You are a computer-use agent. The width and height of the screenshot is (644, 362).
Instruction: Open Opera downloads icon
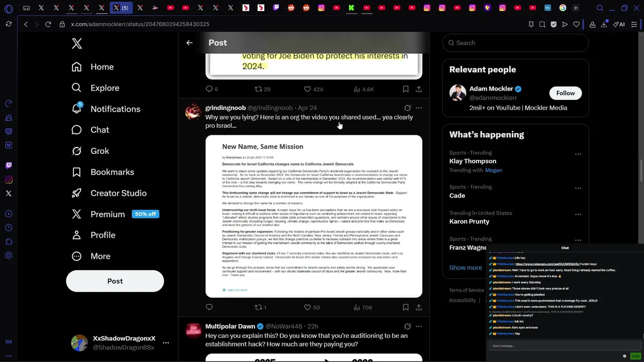(604, 24)
